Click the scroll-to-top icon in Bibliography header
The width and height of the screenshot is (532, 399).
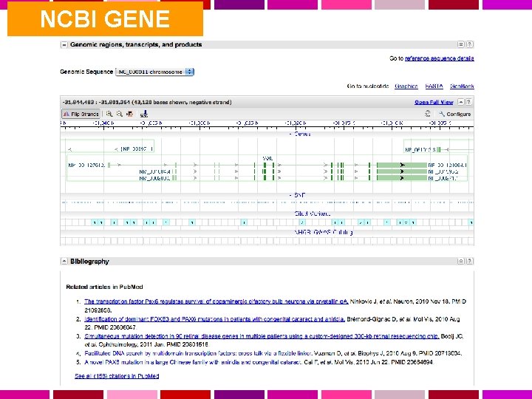[x=461, y=261]
